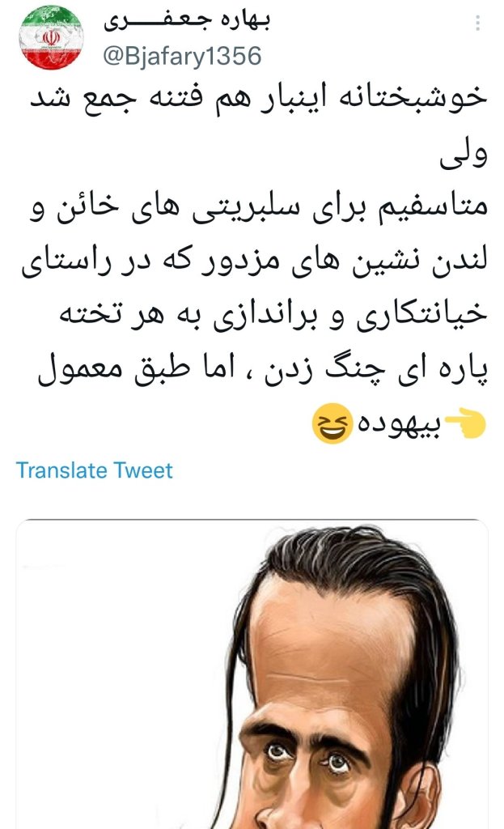Click the word لندن in the tweet

click(x=459, y=261)
